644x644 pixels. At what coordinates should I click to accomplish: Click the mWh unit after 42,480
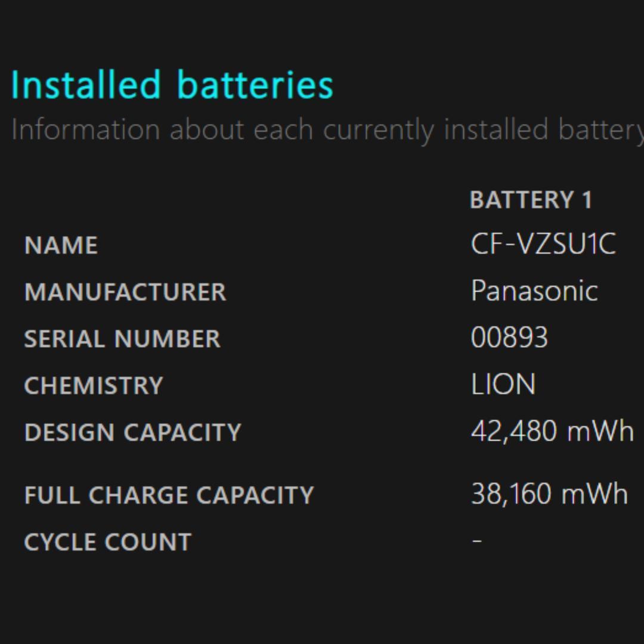600,431
